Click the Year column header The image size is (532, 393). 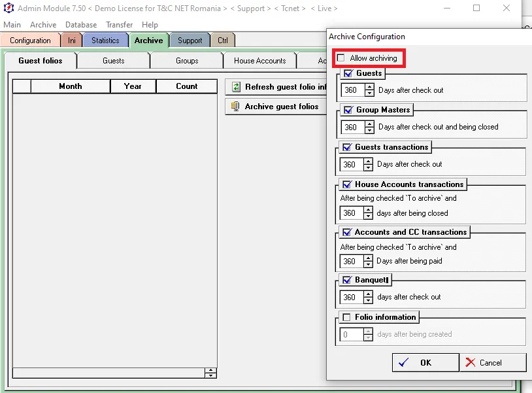coord(133,86)
